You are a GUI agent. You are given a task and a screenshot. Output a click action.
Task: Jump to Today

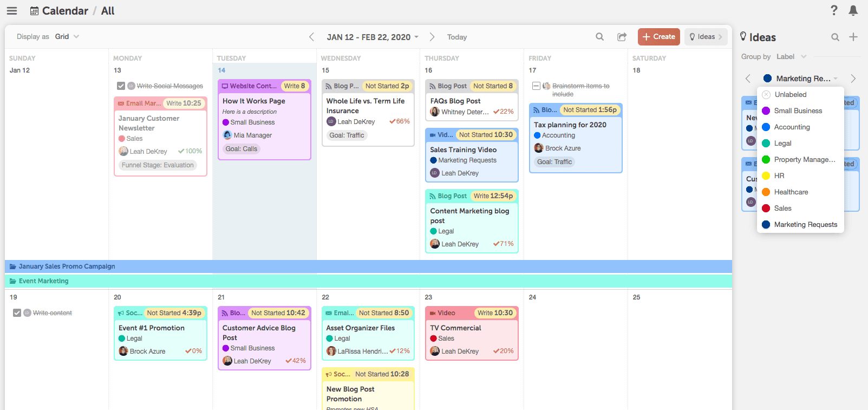click(x=457, y=37)
